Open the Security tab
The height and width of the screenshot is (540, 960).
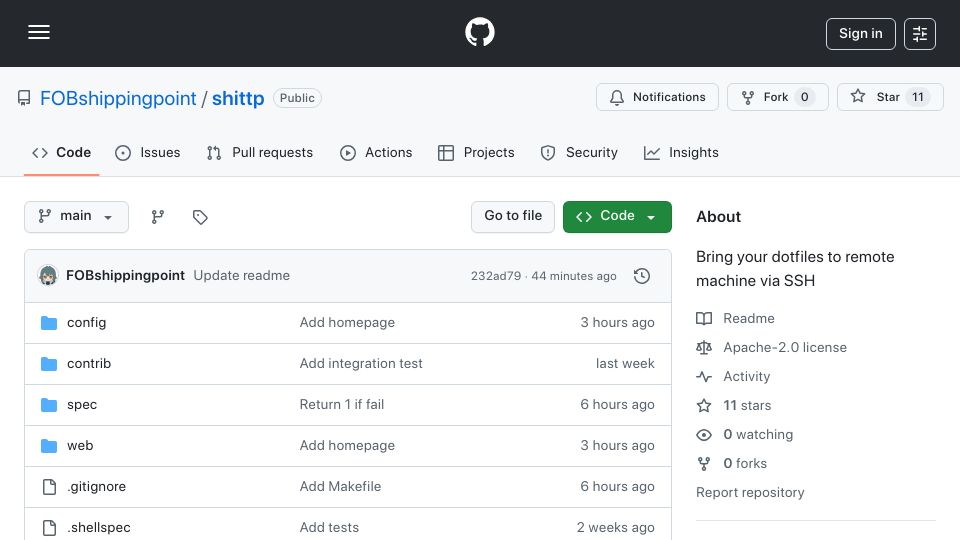[x=579, y=152]
